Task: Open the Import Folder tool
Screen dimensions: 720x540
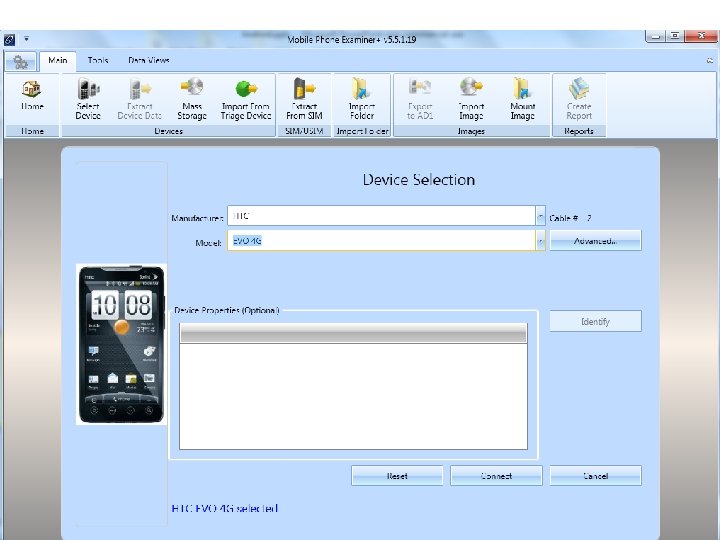Action: (362, 99)
